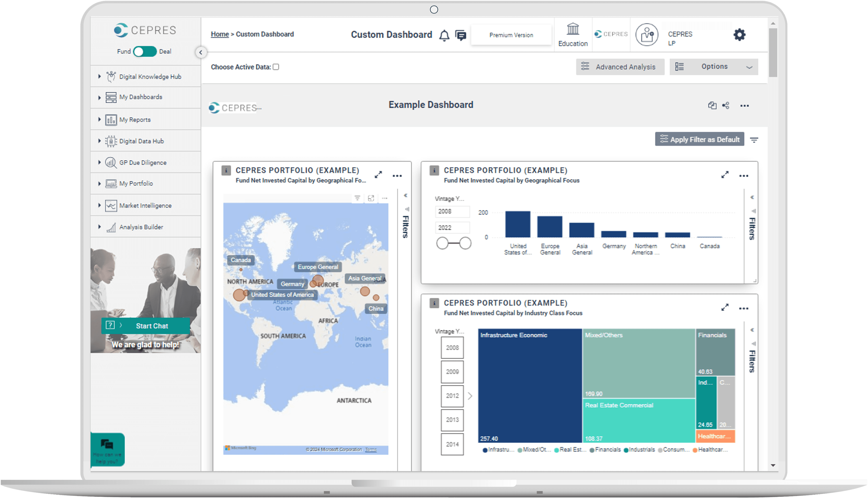The width and height of the screenshot is (868, 498).
Task: Open the notifications bell icon
Action: click(x=444, y=35)
